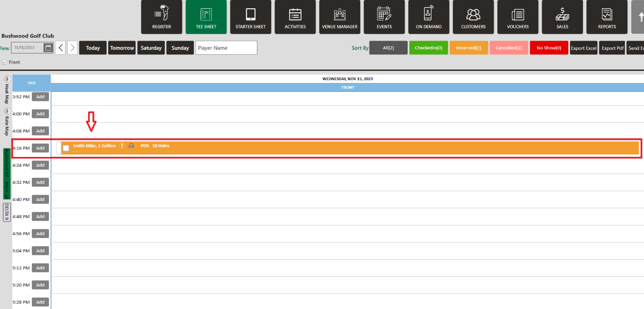644x309 pixels.
Task: Open the Reports module
Action: (x=607, y=17)
